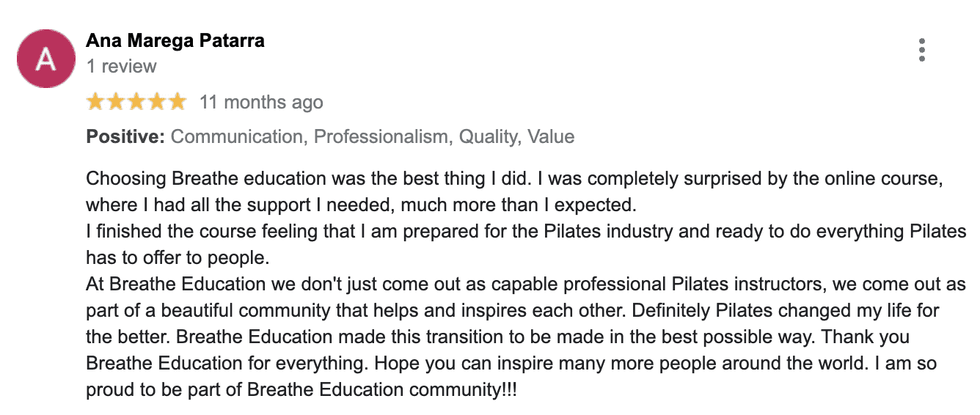Click the closing words 'Breathe Education community!!!'
This screenshot has height=415, width=980.
coord(382,390)
